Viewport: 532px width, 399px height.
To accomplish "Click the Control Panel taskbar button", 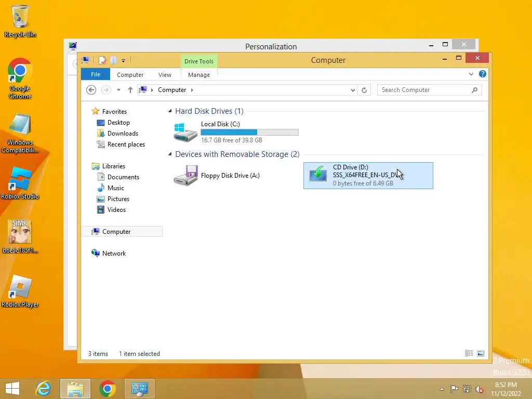I will tap(139, 389).
